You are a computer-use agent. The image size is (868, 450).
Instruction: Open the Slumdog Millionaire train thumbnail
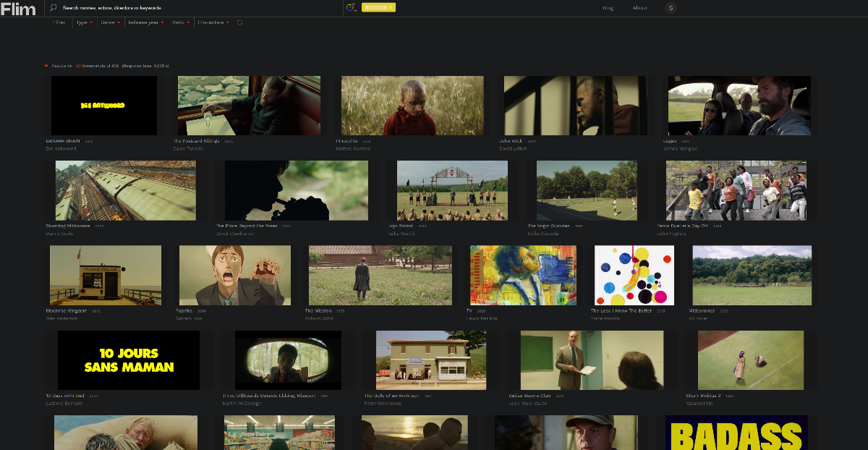(x=126, y=190)
